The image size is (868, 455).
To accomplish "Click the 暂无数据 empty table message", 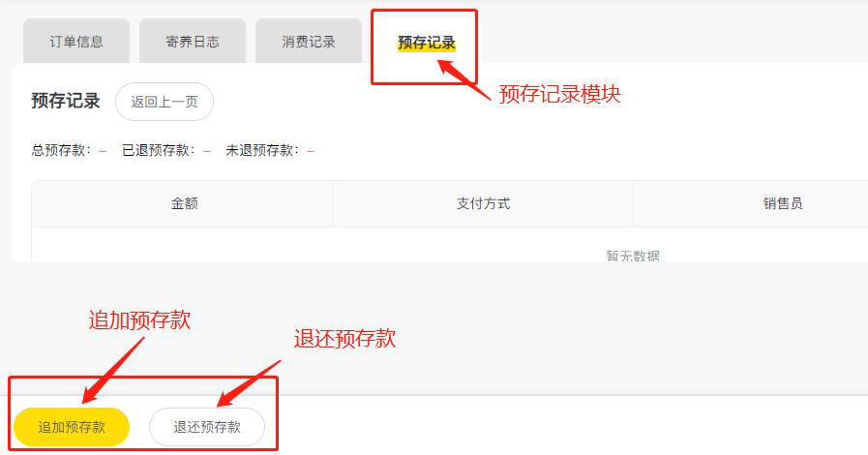I will [633, 256].
